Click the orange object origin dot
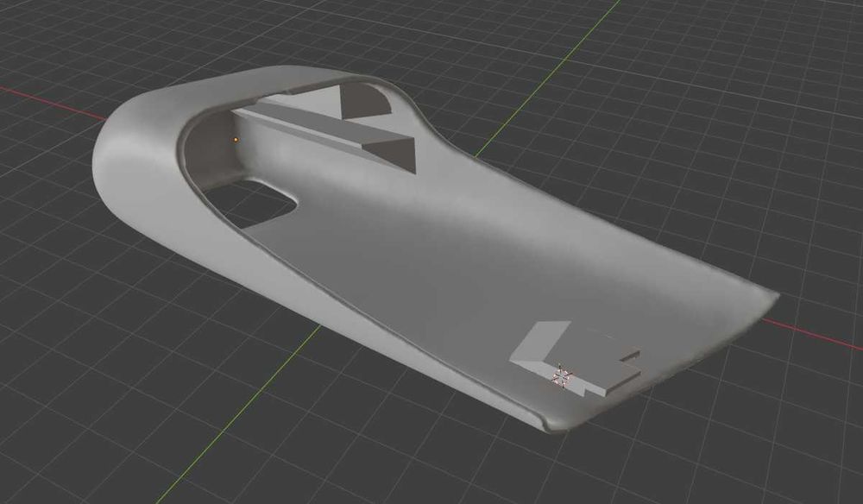This screenshot has width=863, height=504. [x=236, y=140]
